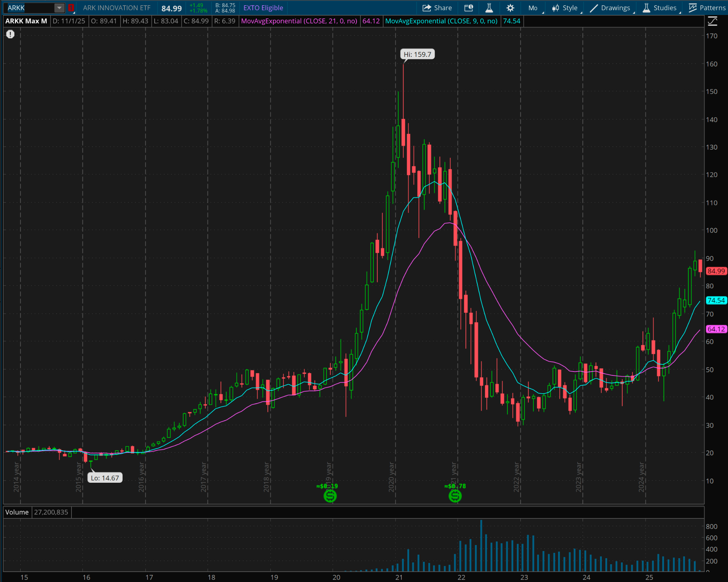
Task: Click the Volume study label
Action: click(17, 512)
